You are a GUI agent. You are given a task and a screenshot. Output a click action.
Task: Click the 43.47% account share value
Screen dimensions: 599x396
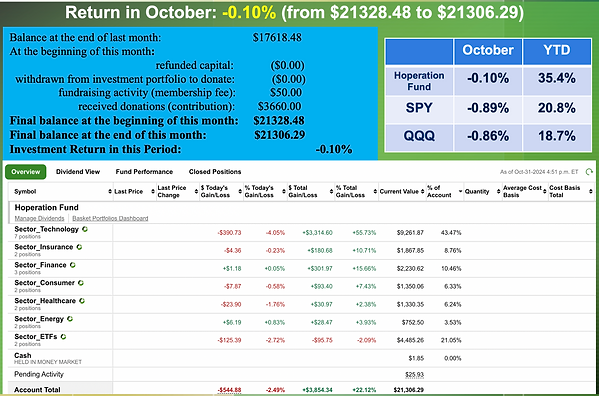[451, 233]
